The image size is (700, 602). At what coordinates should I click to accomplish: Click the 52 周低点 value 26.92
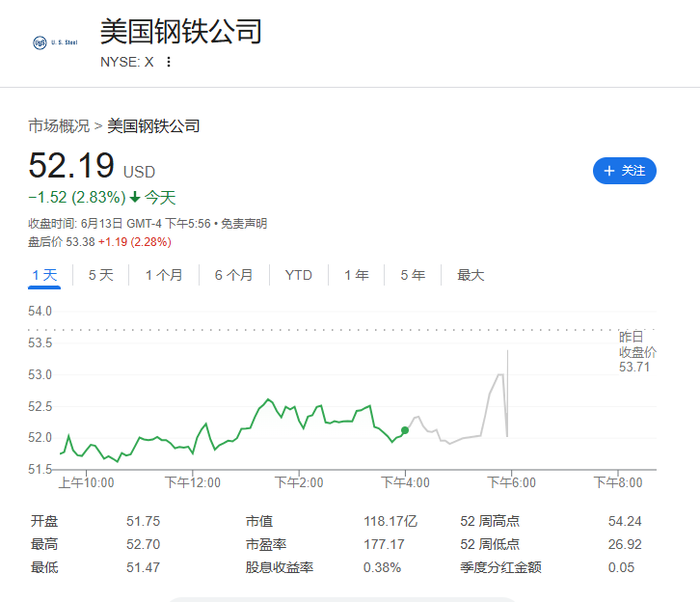(625, 544)
